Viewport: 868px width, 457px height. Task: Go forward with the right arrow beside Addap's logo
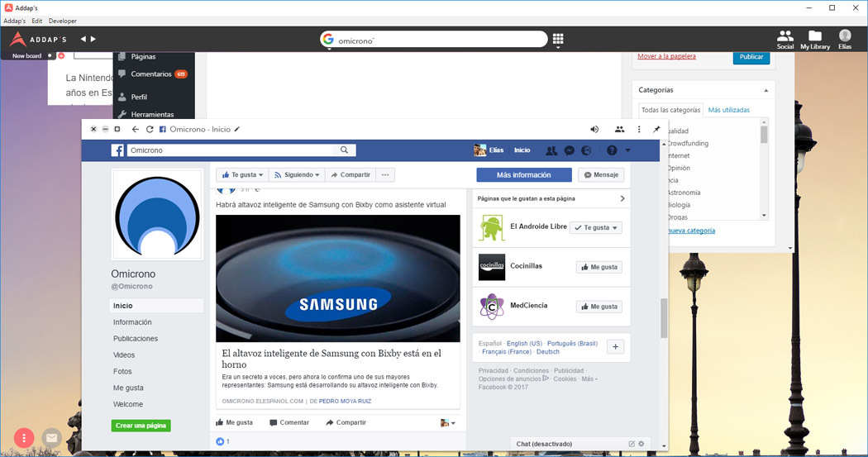(93, 40)
